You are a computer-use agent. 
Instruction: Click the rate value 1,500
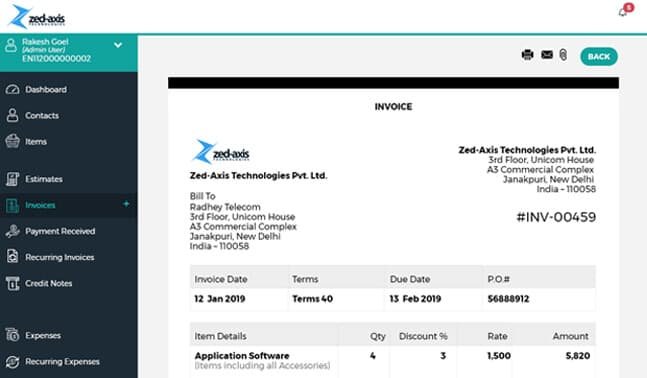(499, 356)
